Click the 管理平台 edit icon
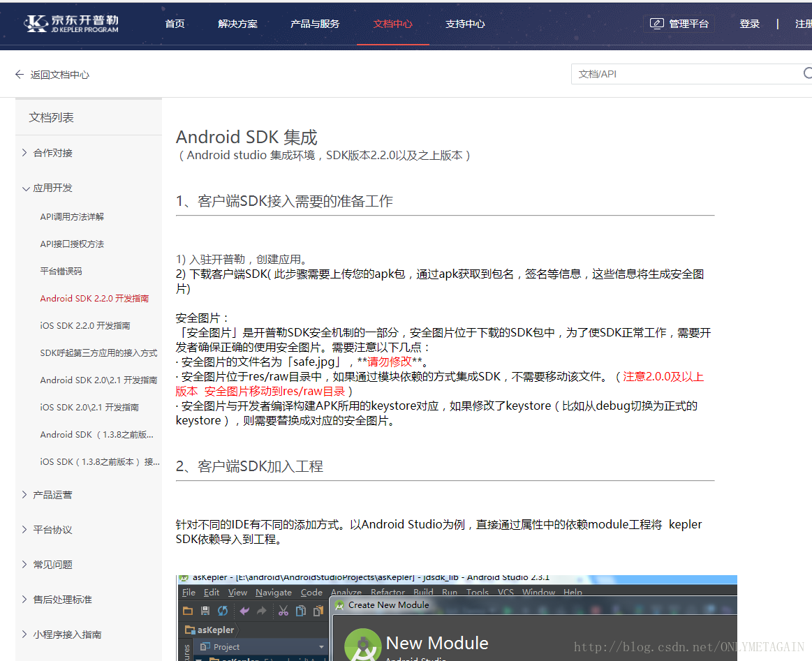Image resolution: width=812 pixels, height=661 pixels. point(656,24)
